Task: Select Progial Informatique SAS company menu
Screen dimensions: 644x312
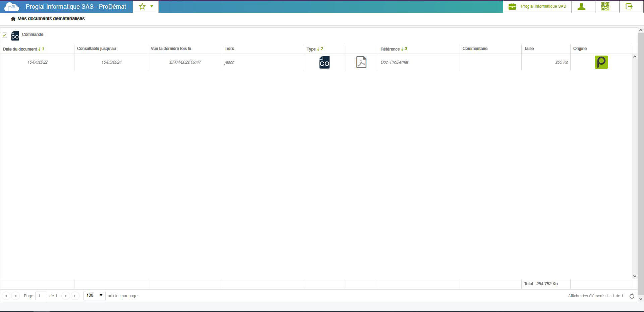Action: click(x=537, y=7)
